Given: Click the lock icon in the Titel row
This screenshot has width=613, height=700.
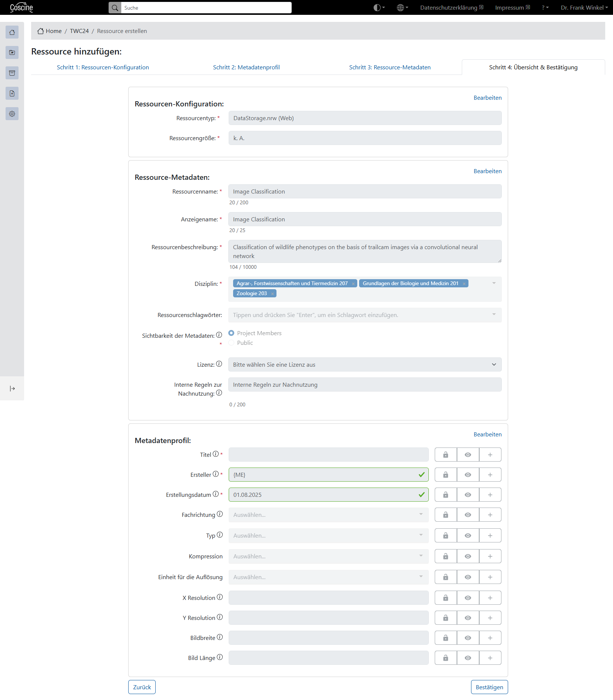Looking at the screenshot, I should [x=445, y=455].
